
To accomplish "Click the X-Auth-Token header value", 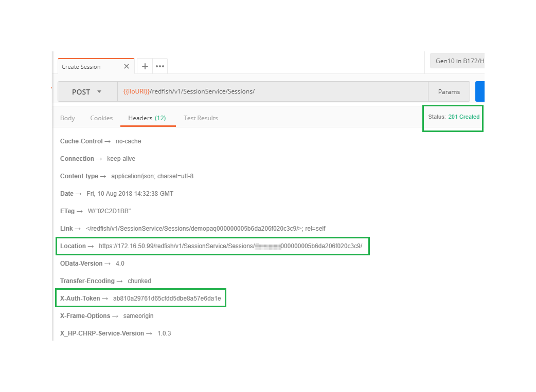I will coord(167,298).
